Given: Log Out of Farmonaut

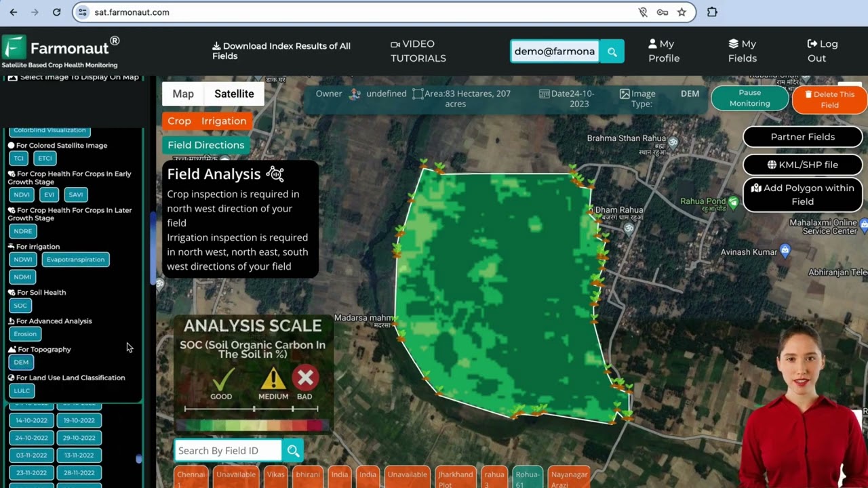Looking at the screenshot, I should click(x=822, y=51).
